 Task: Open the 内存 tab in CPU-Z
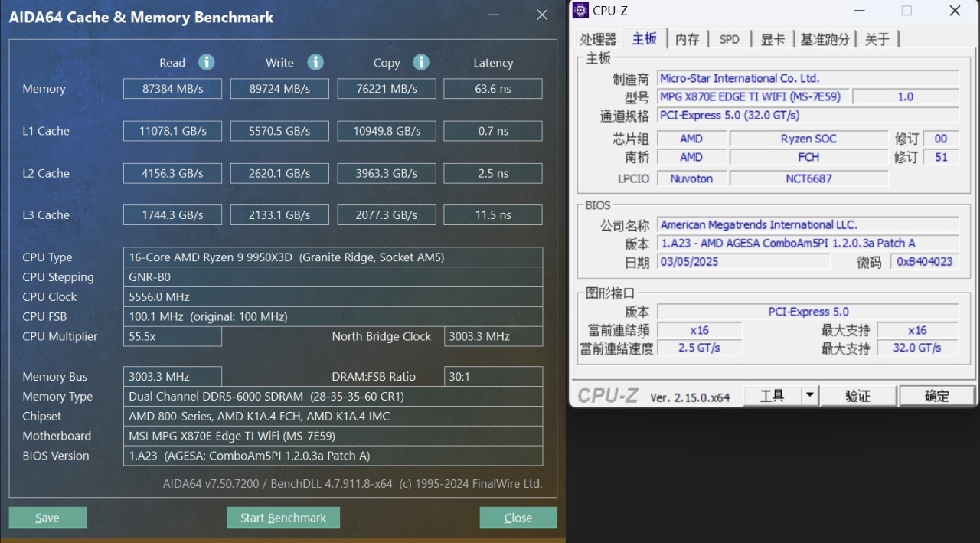coord(687,39)
